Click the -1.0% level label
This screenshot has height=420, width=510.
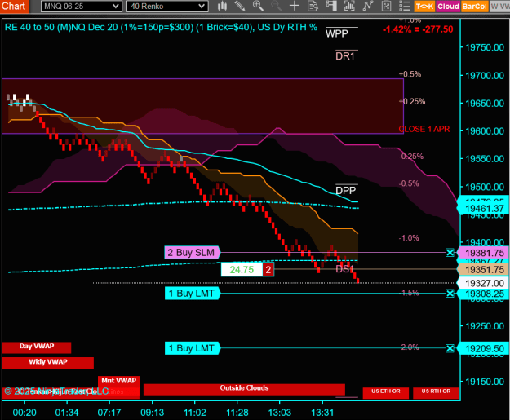click(x=409, y=238)
